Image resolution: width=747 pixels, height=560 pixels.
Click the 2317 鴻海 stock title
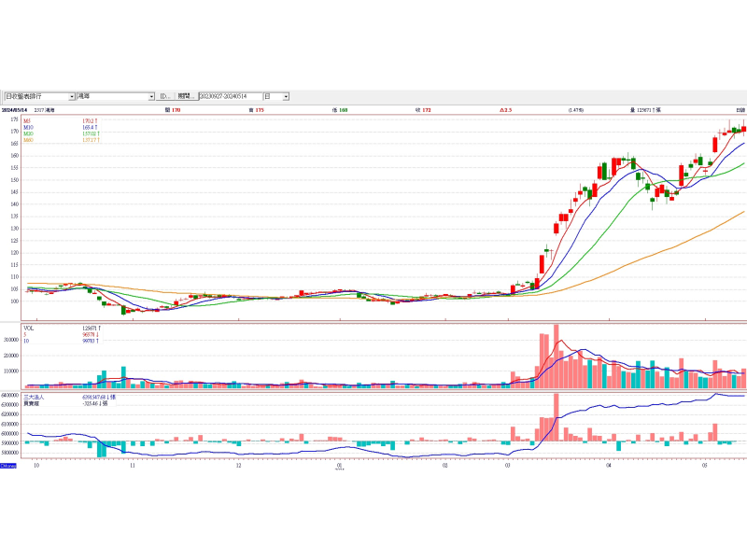[44, 110]
